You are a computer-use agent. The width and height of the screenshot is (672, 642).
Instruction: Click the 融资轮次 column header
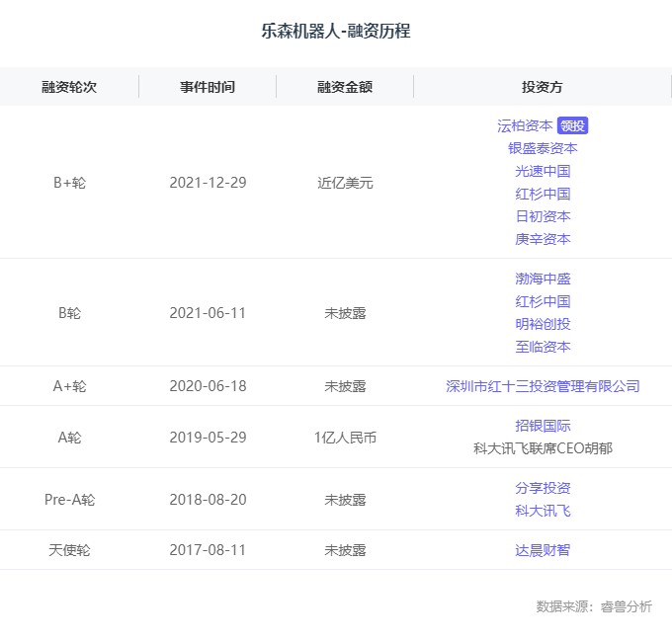[x=69, y=87]
